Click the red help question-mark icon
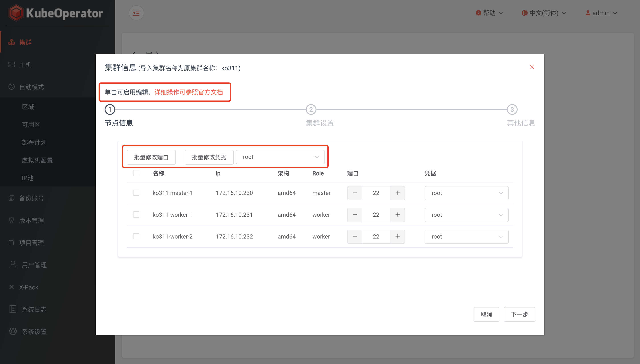Screen dimensions: 640x364 [478, 13]
